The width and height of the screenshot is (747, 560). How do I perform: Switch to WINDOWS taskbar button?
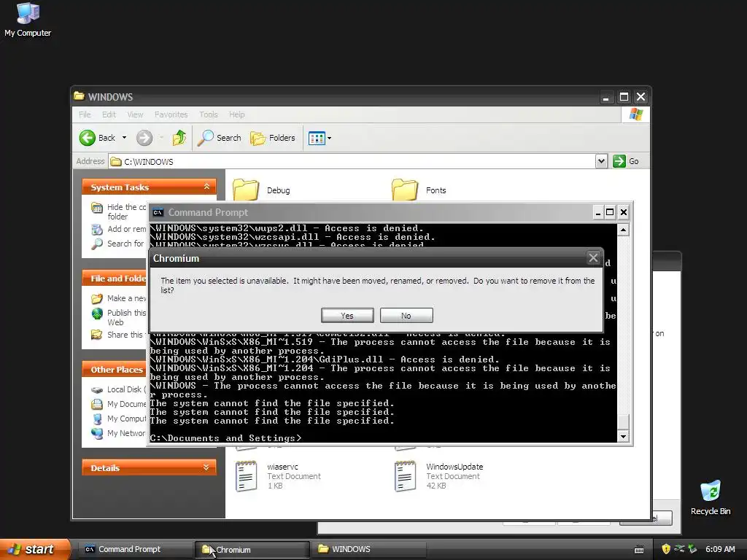368,550
